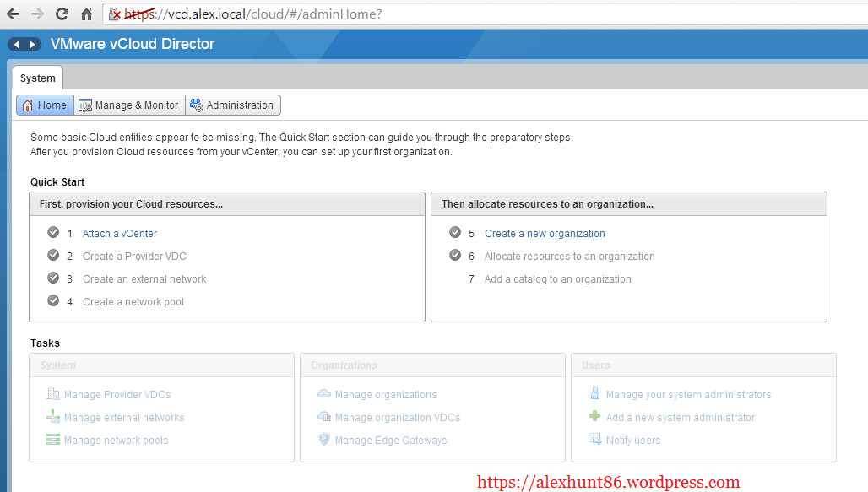Navigate back with vCloud Director left arrow
The height and width of the screenshot is (492, 868).
(x=17, y=44)
